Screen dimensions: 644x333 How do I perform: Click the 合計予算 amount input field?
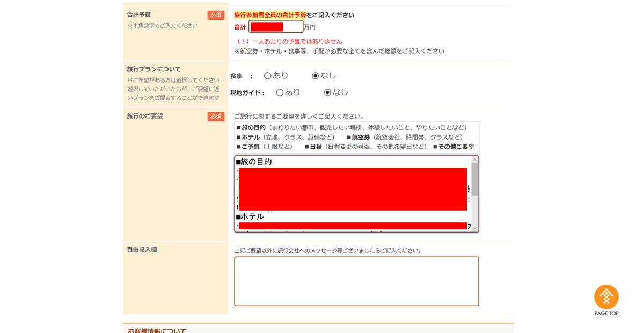276,27
